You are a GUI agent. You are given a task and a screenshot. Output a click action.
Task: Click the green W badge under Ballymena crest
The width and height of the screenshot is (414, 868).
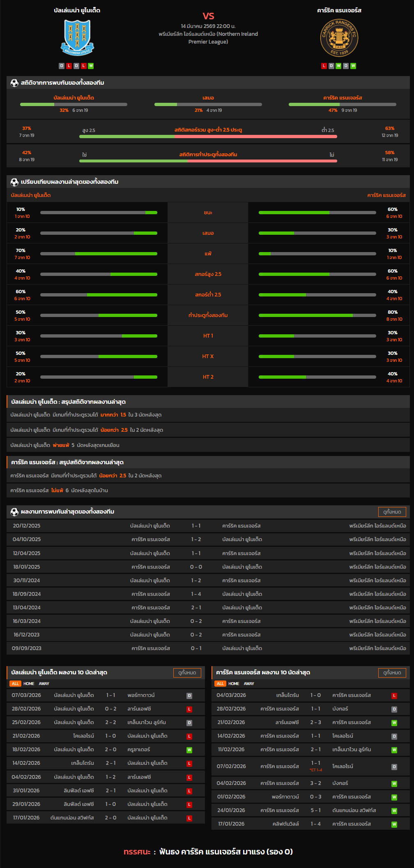[x=91, y=66]
